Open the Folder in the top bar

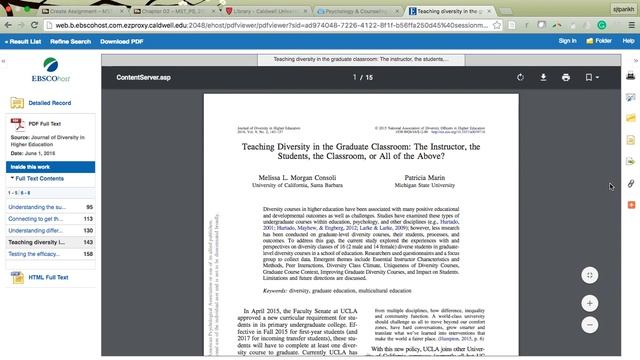point(599,41)
